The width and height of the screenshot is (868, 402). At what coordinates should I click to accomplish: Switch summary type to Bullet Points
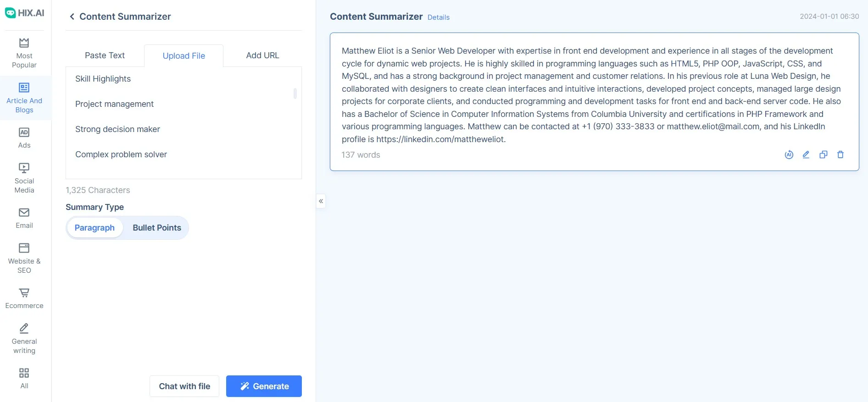(156, 227)
